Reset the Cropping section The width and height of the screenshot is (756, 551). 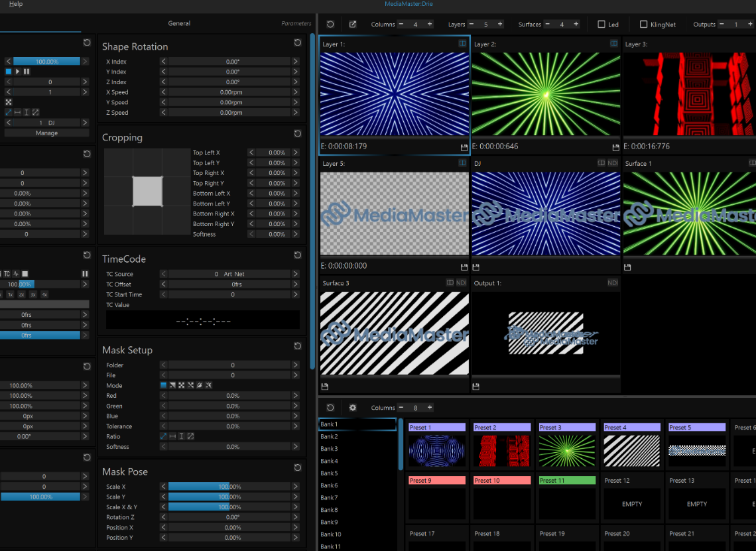click(x=298, y=133)
